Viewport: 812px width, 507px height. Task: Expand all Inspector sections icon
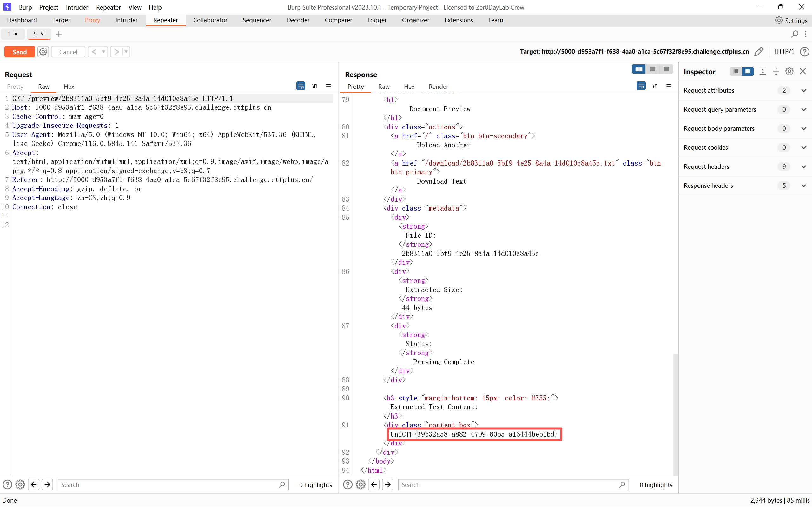pyautogui.click(x=763, y=71)
